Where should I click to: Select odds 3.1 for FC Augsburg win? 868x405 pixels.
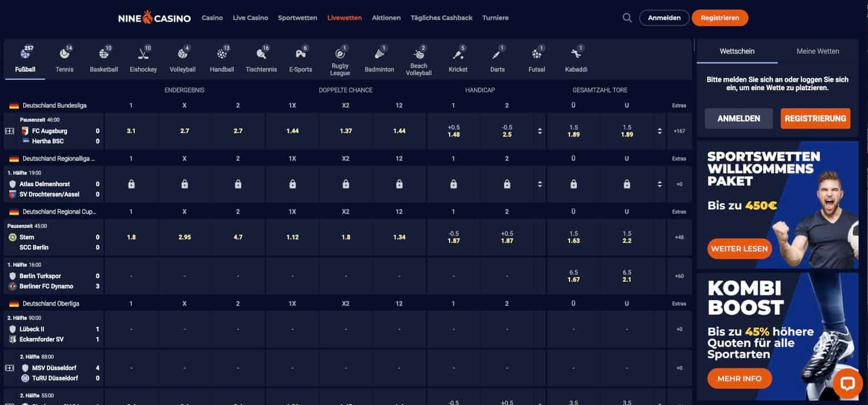pyautogui.click(x=131, y=131)
